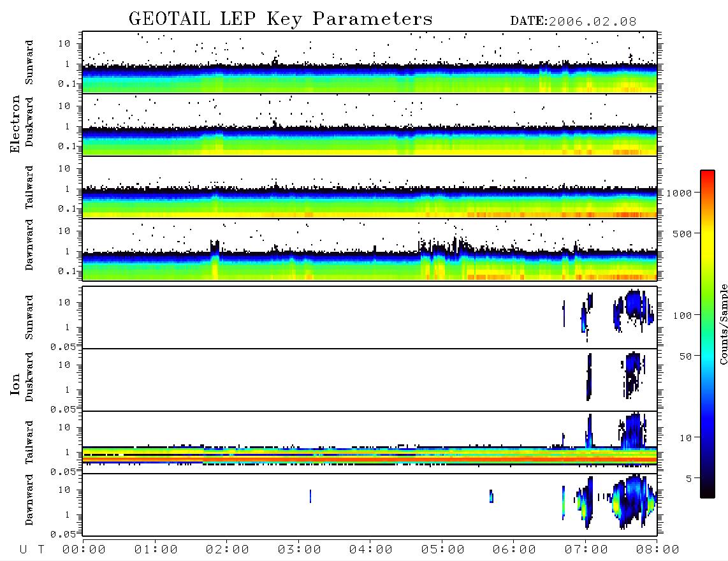Click the "50" color scale tick
The image size is (728, 561).
(x=685, y=356)
